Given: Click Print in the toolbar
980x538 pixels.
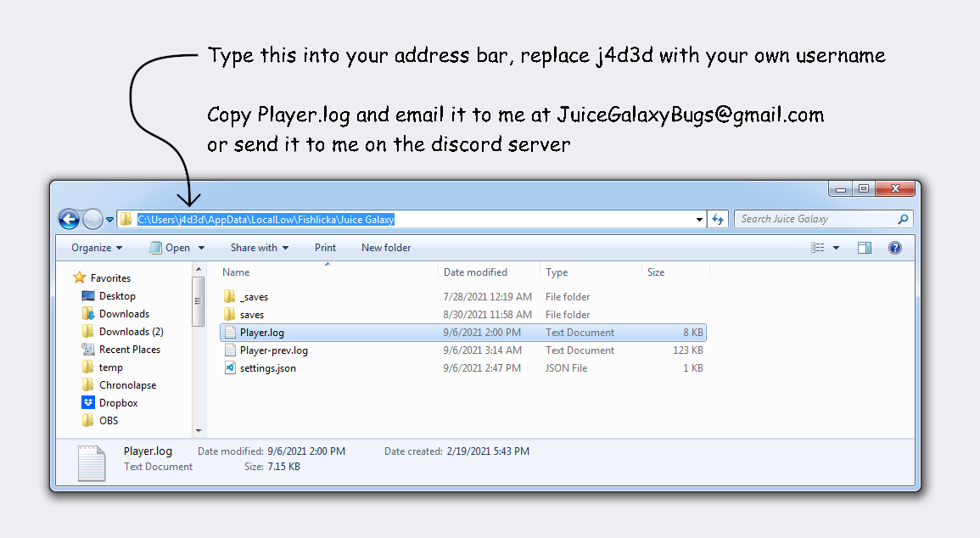Looking at the screenshot, I should (325, 248).
